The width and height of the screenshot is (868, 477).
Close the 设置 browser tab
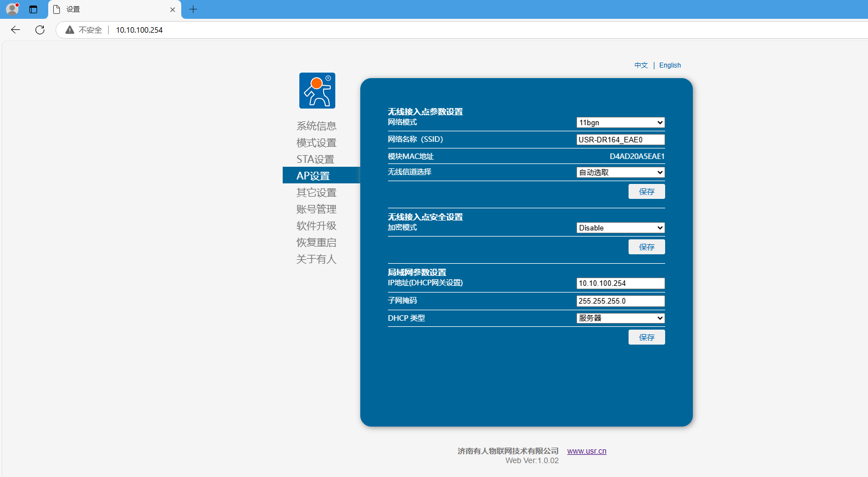172,9
